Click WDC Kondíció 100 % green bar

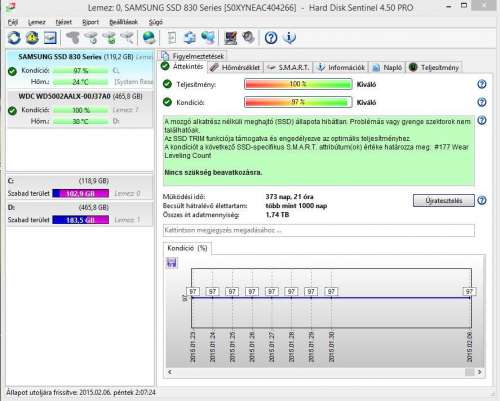point(81,110)
